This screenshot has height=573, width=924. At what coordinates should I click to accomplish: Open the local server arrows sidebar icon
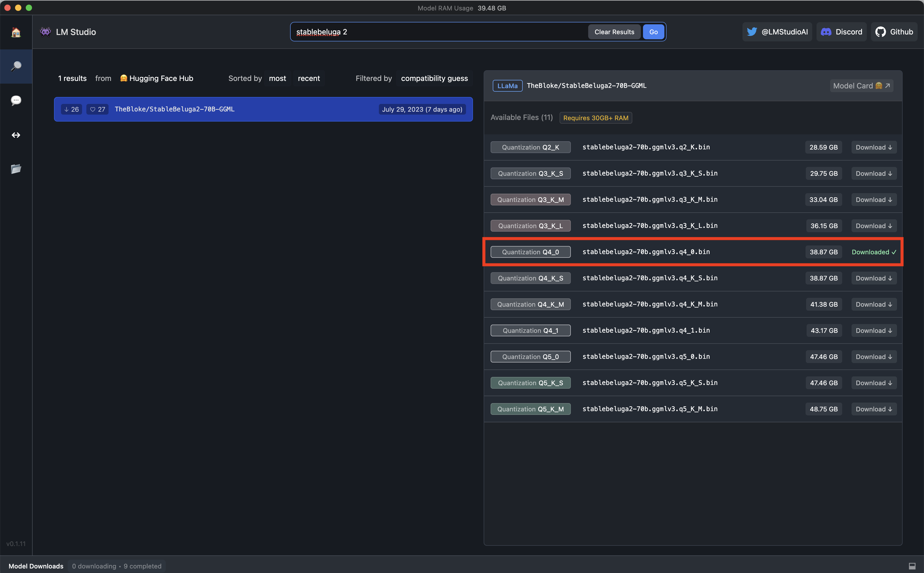coord(16,135)
